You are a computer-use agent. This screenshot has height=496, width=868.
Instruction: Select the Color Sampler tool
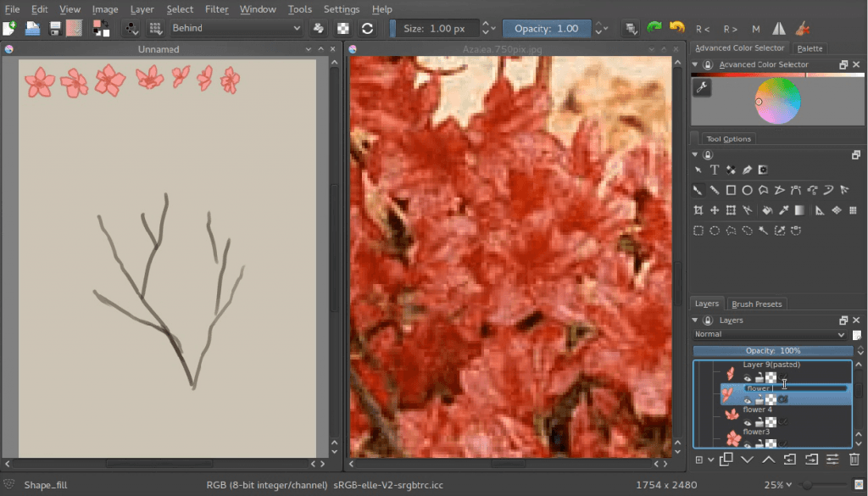tap(783, 210)
